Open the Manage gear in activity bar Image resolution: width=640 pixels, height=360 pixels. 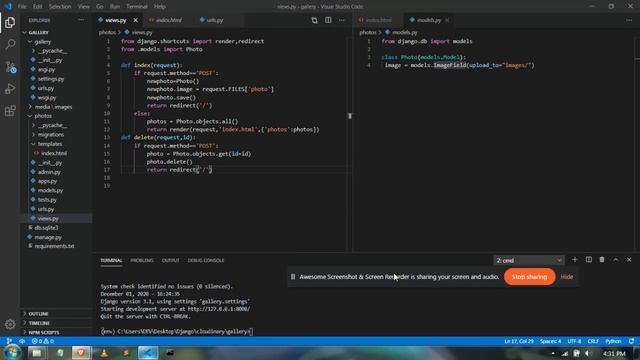point(10,324)
